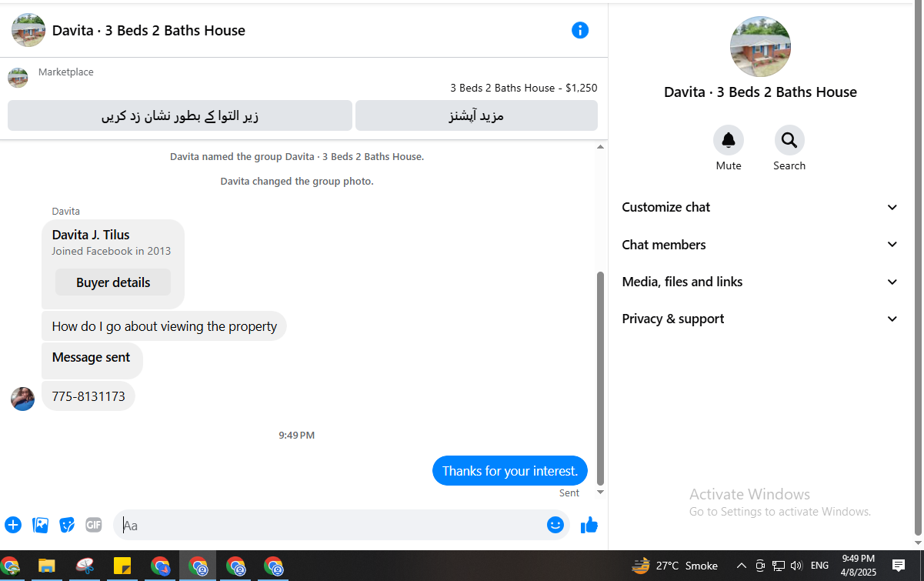Open emoji picker in message box
Image resolution: width=924 pixels, height=581 pixels.
[555, 525]
